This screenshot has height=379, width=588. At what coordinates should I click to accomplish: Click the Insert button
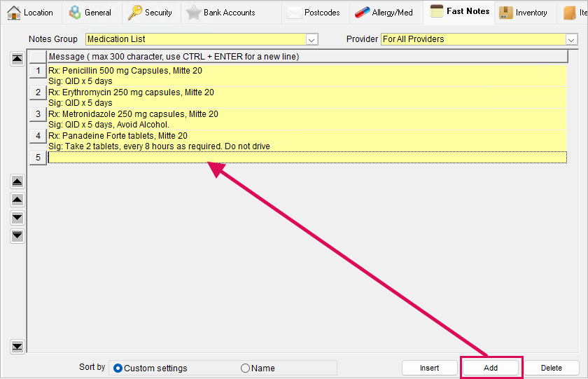click(x=430, y=368)
